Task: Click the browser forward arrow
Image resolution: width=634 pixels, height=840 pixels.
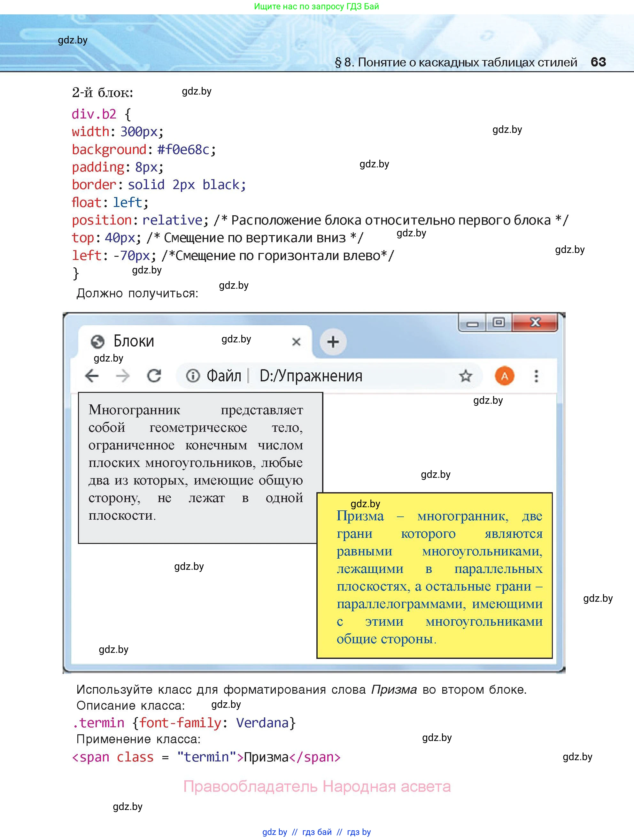Action: click(x=123, y=376)
